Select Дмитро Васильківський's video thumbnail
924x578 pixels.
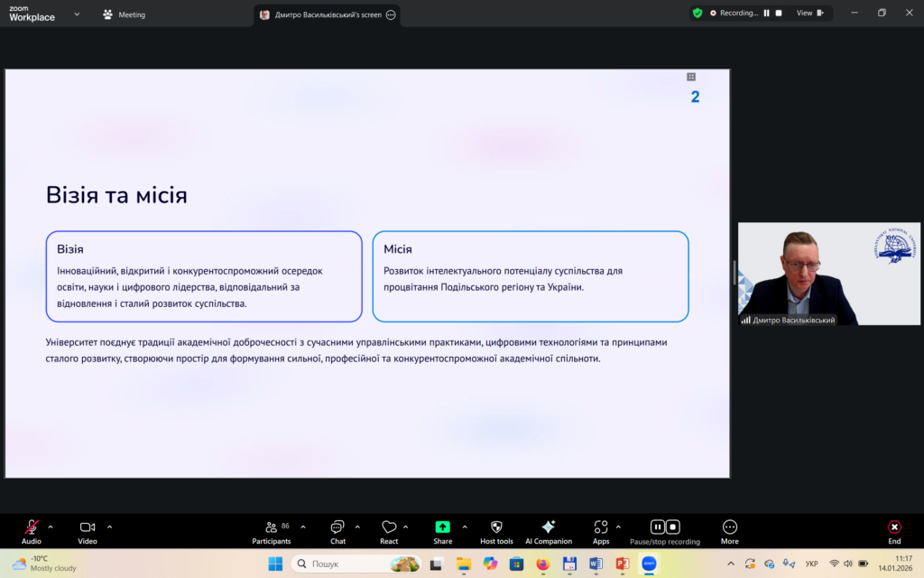pos(828,273)
